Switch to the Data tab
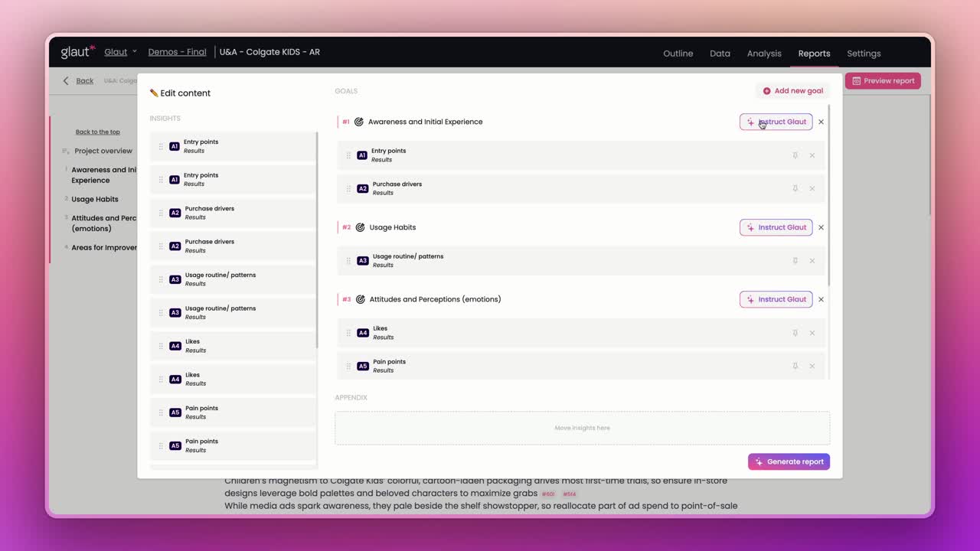980x551 pixels. click(x=720, y=54)
